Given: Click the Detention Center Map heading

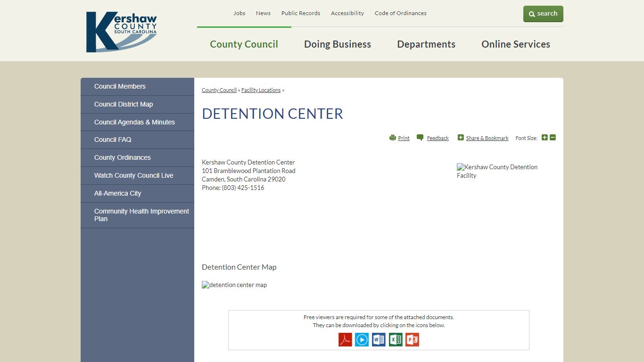Looking at the screenshot, I should 239,267.
